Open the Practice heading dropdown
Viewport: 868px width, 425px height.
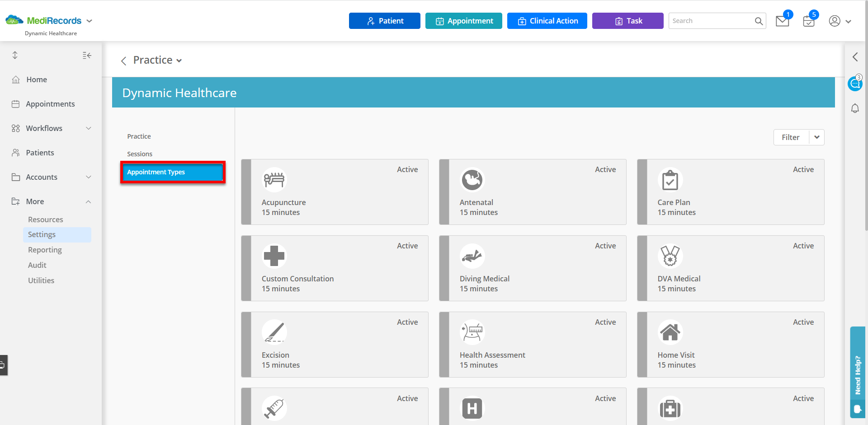(x=179, y=61)
